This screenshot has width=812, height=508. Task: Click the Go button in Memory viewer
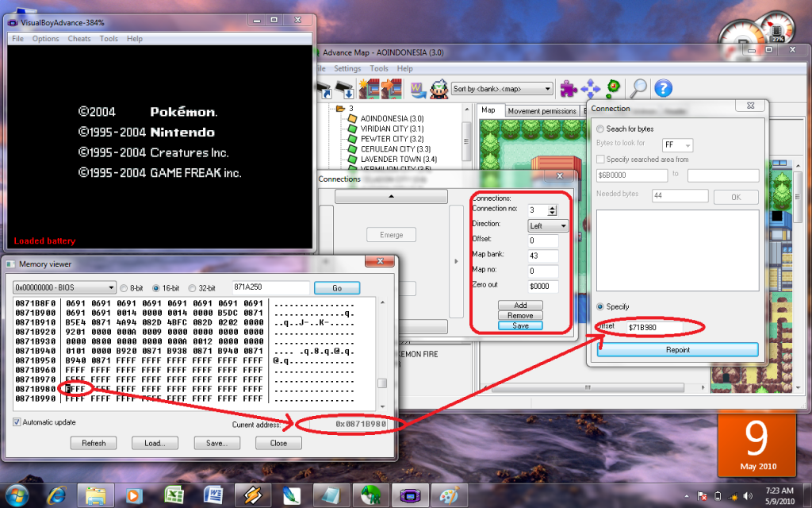click(337, 288)
